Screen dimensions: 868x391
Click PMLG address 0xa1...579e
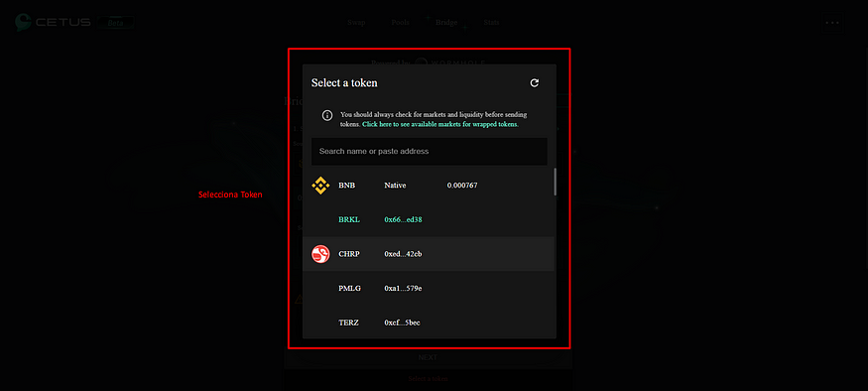(x=403, y=289)
